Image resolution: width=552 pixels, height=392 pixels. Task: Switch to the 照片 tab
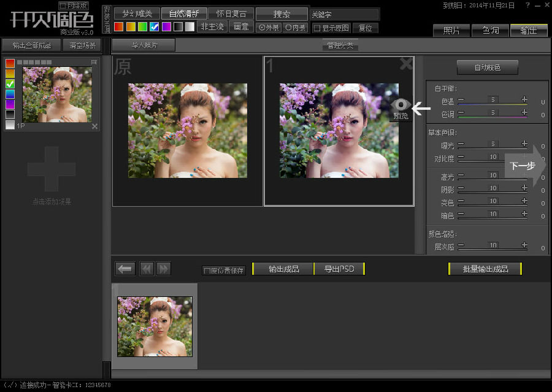(451, 30)
